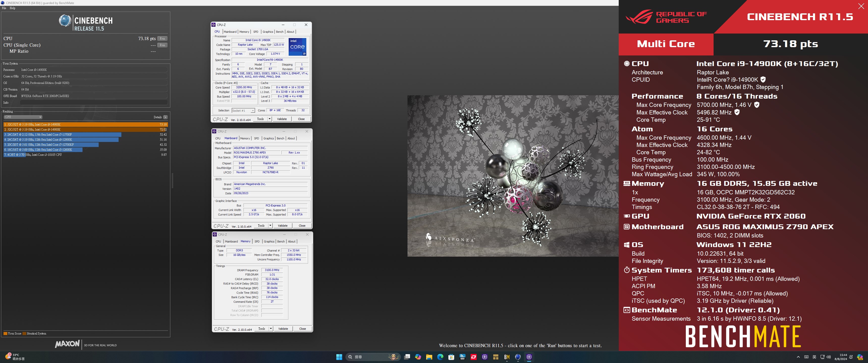The image size is (868, 363).
Task: Switch to BenchMate via BM taskbar icon
Action: [507, 357]
